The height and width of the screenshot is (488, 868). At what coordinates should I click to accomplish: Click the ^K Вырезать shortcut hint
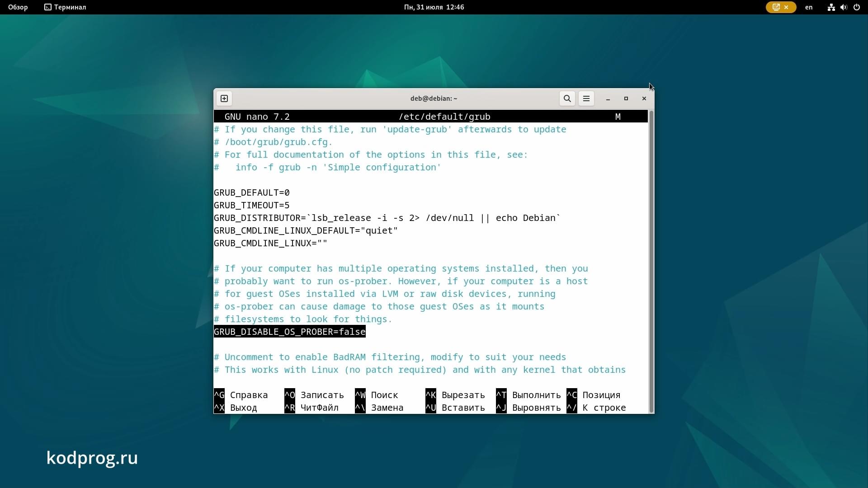click(x=455, y=395)
